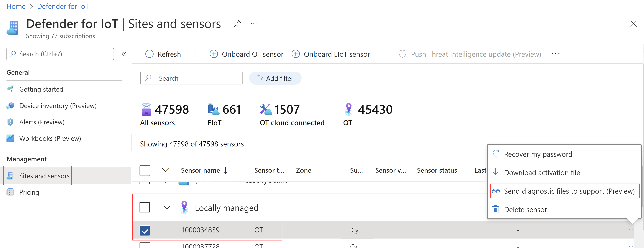Click the Onboard EIoT sensor plus icon
This screenshot has height=248, width=644.
[x=295, y=54]
